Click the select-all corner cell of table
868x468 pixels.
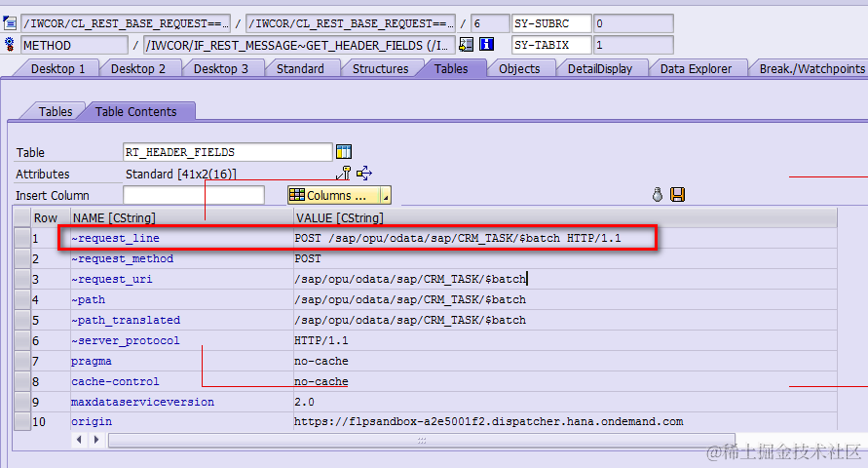coord(22,217)
